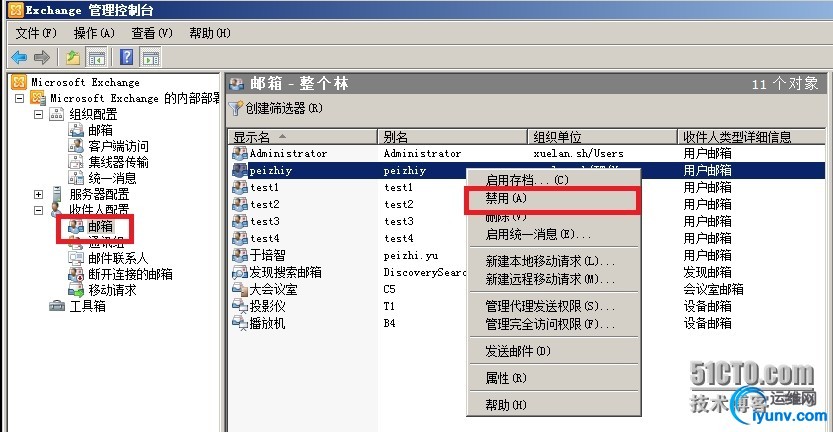Choose 新建远程移动请求 in the context menu
This screenshot has width=833, height=432.
[x=554, y=279]
